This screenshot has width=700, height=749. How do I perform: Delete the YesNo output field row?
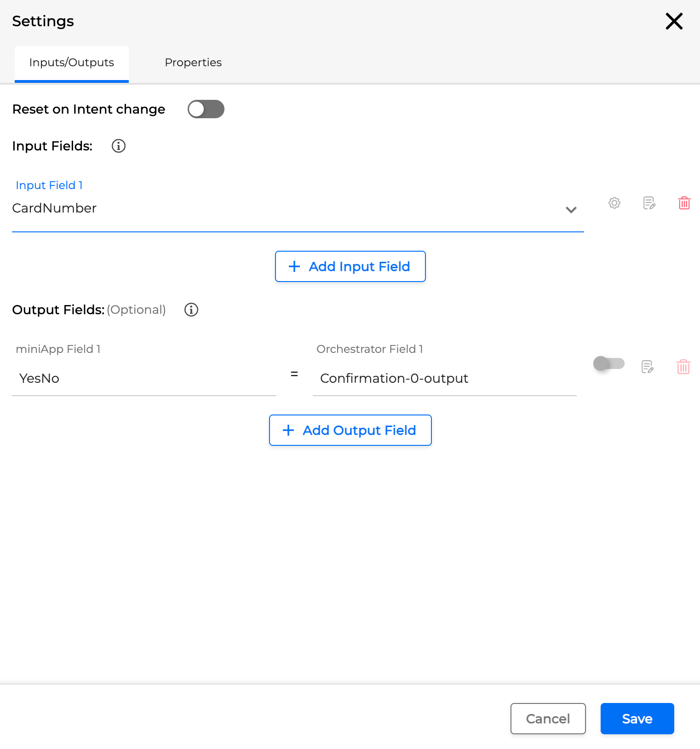(683, 367)
